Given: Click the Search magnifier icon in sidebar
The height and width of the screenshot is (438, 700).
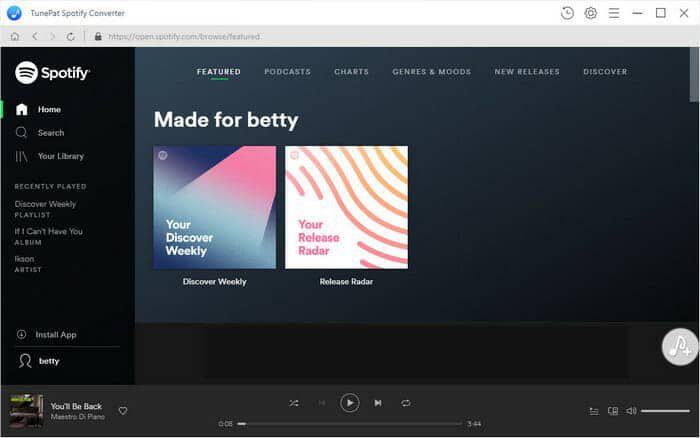Looking at the screenshot, I should (21, 133).
